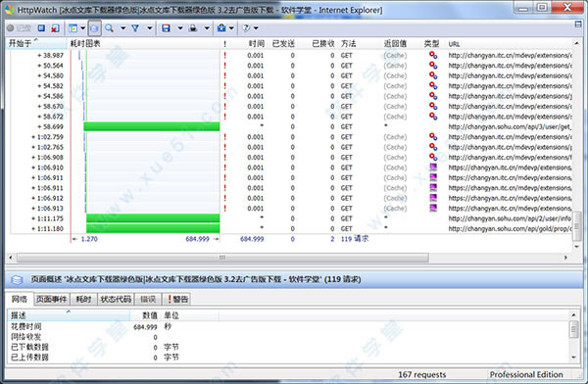Click the page summary stack icon
Image resolution: width=588 pixels, height=384 pixels.
click(x=17, y=280)
